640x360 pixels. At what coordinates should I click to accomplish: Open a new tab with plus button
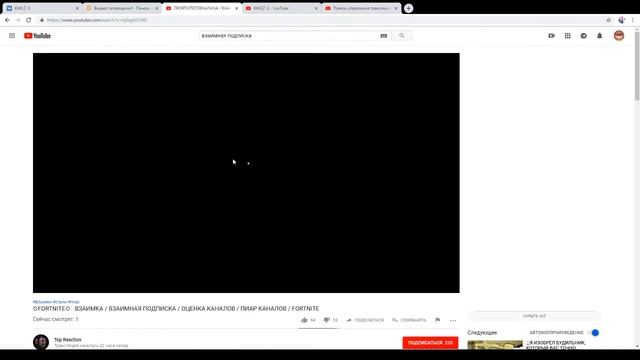(409, 8)
